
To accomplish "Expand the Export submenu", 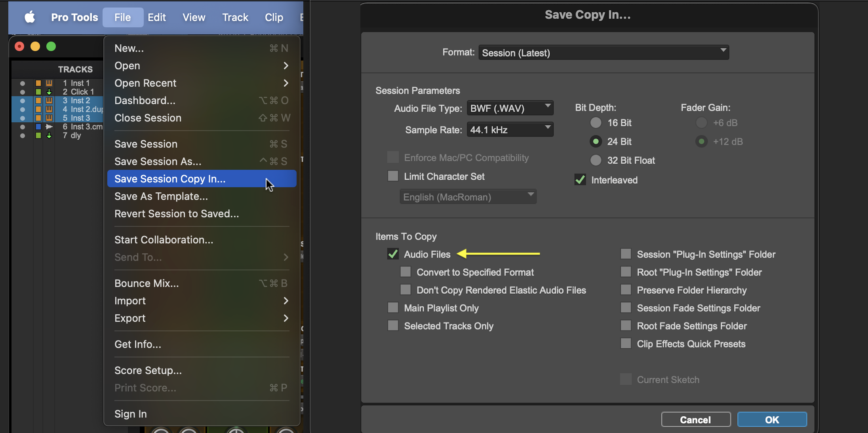I will click(x=202, y=318).
